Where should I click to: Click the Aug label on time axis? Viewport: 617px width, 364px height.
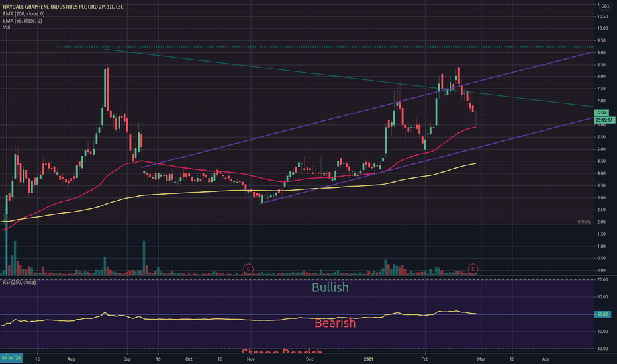click(71, 359)
